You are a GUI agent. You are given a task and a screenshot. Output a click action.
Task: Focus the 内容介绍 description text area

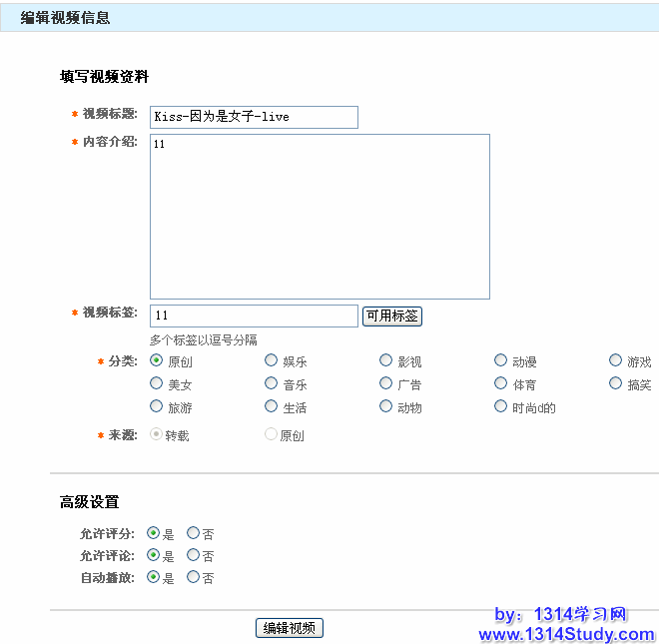tap(320, 216)
